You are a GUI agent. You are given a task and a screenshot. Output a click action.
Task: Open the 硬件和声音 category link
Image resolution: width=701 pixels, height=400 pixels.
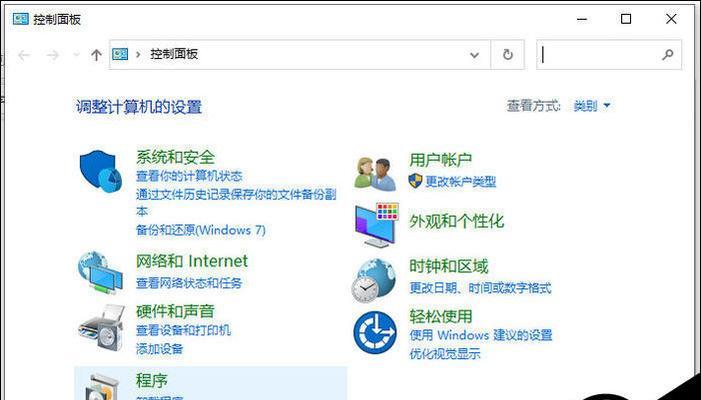[175, 312]
